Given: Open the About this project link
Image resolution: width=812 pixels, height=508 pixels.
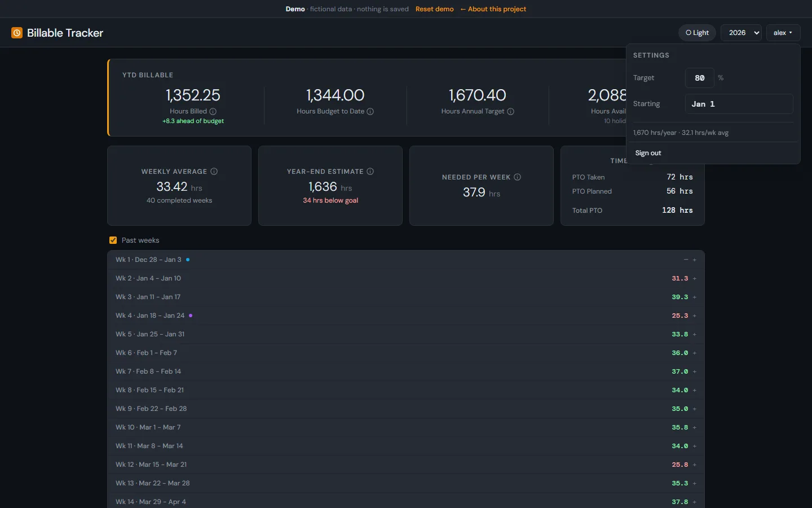Looking at the screenshot, I should click(x=493, y=9).
